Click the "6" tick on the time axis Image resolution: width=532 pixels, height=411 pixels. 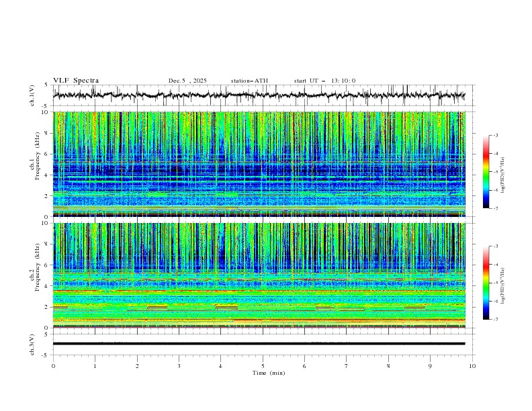point(304,366)
